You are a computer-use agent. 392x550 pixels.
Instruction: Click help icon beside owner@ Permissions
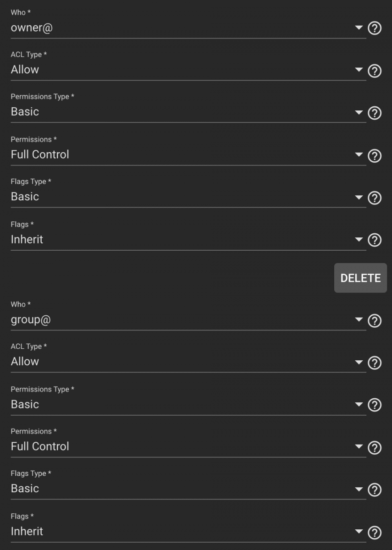(x=375, y=156)
